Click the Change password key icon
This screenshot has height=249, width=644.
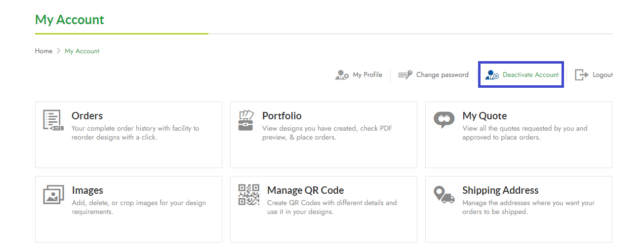(405, 75)
